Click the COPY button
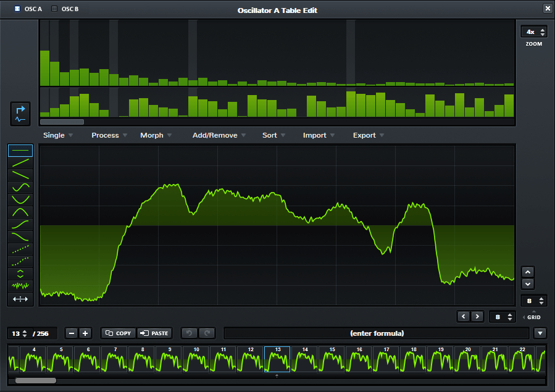The image size is (555, 392). click(117, 333)
